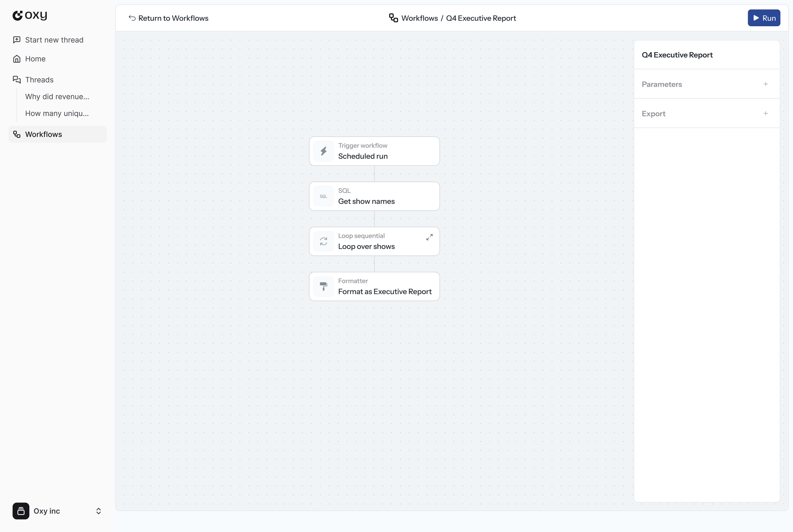Expand the Export section
This screenshot has width=793, height=532.
pos(766,113)
